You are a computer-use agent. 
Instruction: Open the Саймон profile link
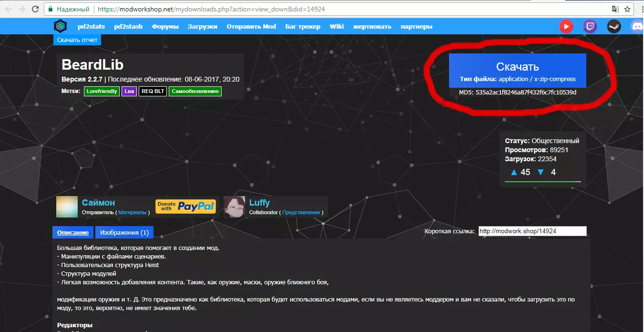98,203
